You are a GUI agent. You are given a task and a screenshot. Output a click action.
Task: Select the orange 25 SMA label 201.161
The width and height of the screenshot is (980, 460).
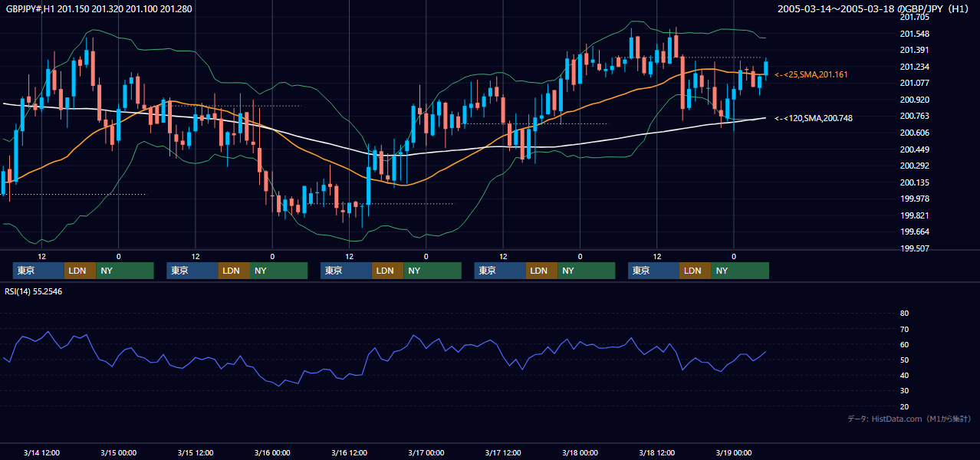811,74
